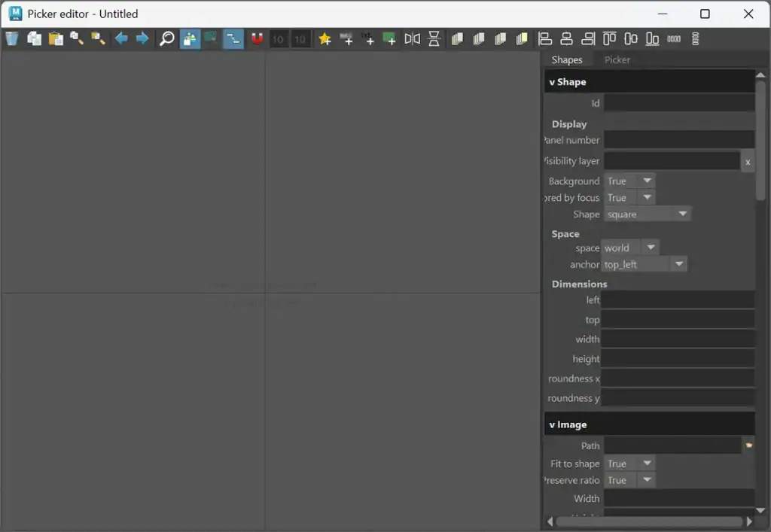
Task: Click the scroll-down arrow of properties panel
Action: (760, 510)
